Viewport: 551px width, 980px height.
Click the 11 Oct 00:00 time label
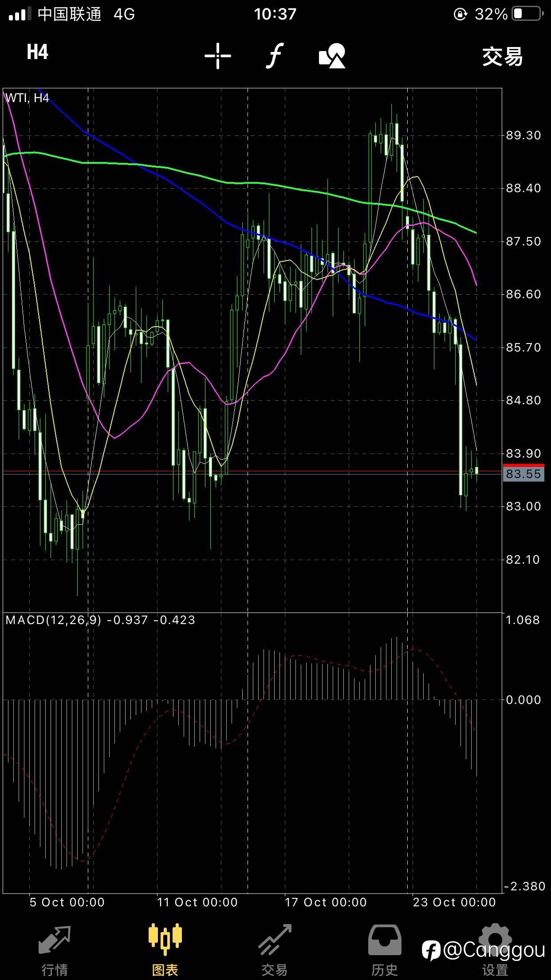click(x=197, y=902)
